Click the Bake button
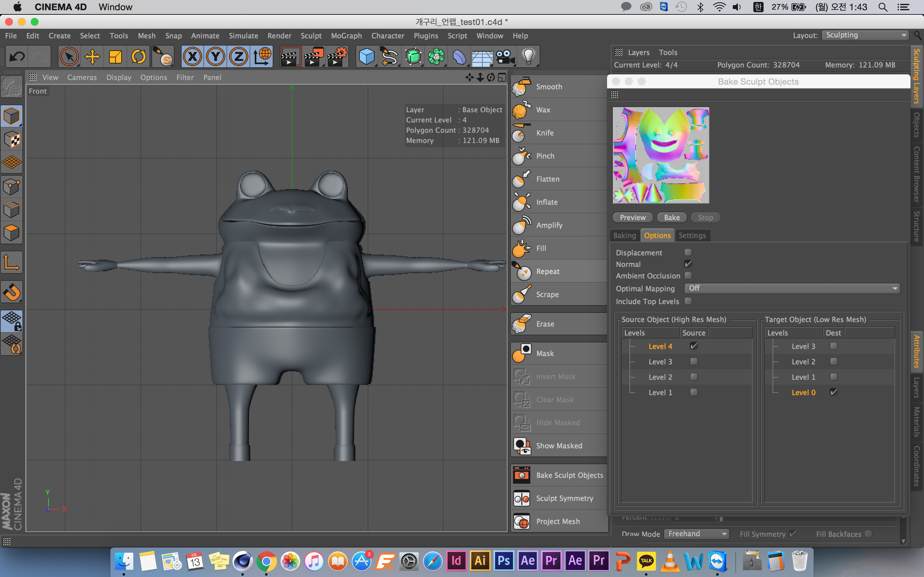The width and height of the screenshot is (924, 577). pyautogui.click(x=672, y=218)
